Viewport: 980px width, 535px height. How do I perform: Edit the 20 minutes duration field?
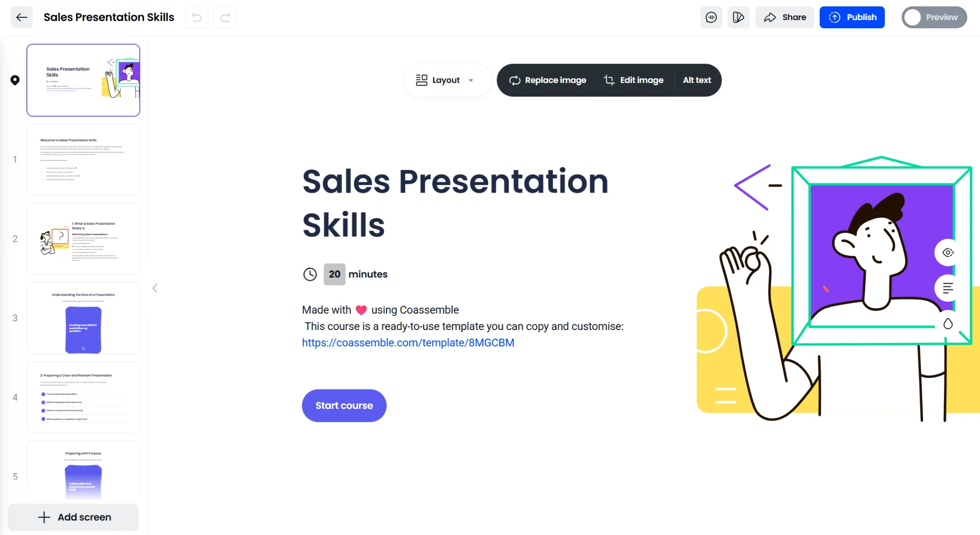click(334, 274)
